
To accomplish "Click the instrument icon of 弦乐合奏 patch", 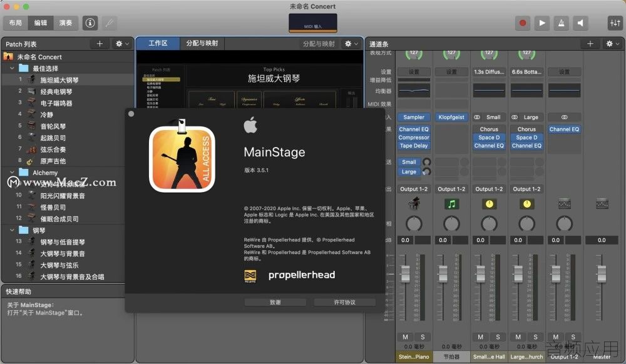I will [x=31, y=149].
